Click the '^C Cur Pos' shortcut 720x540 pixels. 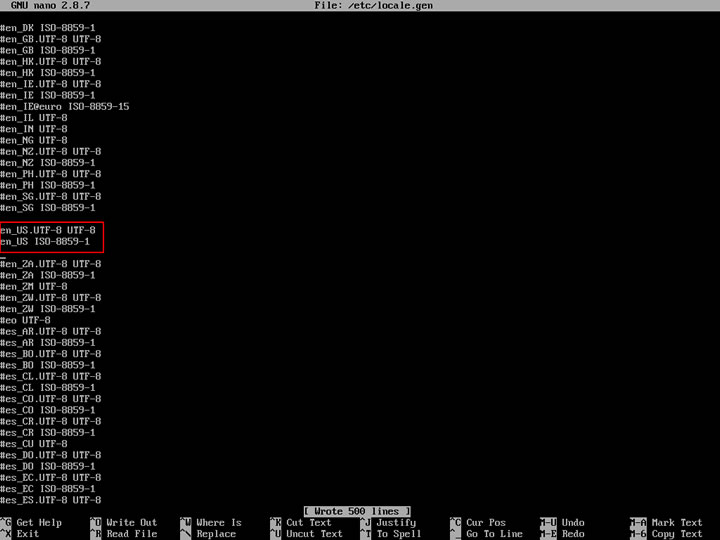pyautogui.click(x=478, y=523)
